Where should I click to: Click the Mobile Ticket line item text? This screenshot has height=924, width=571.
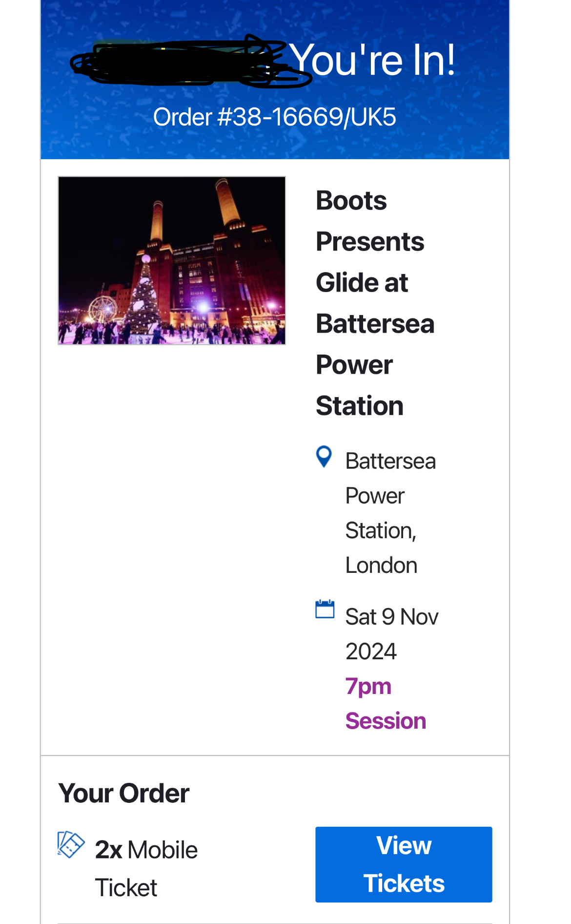tap(146, 868)
